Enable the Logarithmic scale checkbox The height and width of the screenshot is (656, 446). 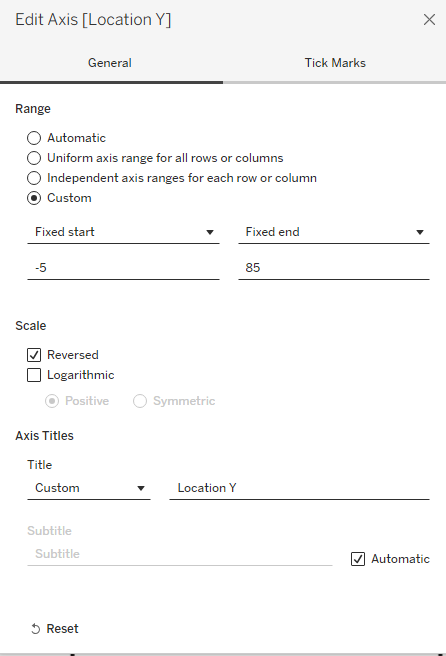[x=34, y=375]
